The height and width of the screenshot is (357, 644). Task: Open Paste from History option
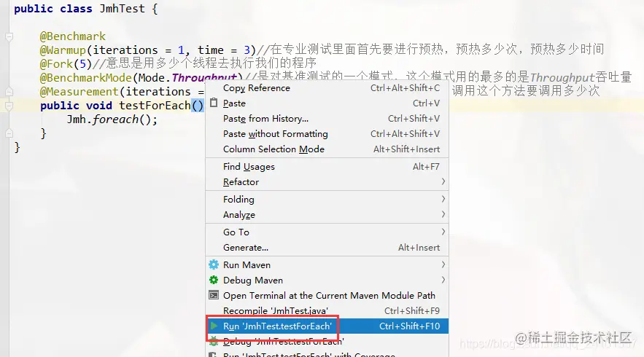point(327,119)
